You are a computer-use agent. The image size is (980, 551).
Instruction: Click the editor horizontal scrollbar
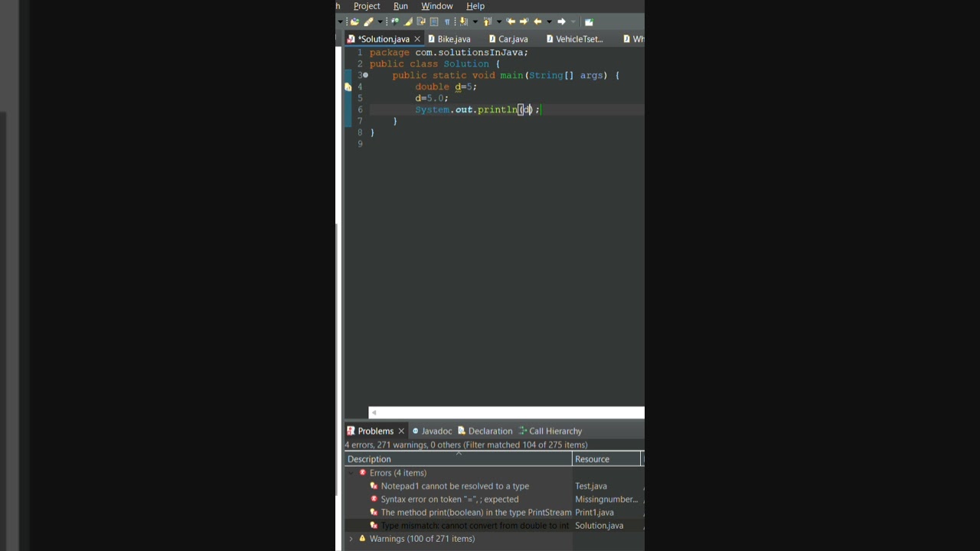(x=506, y=412)
